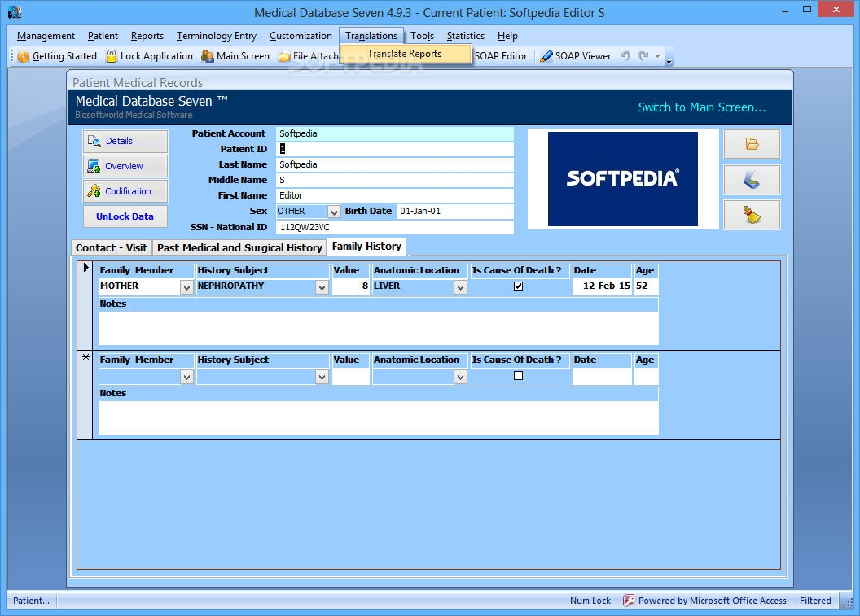Expand the Sex dropdown

[333, 212]
